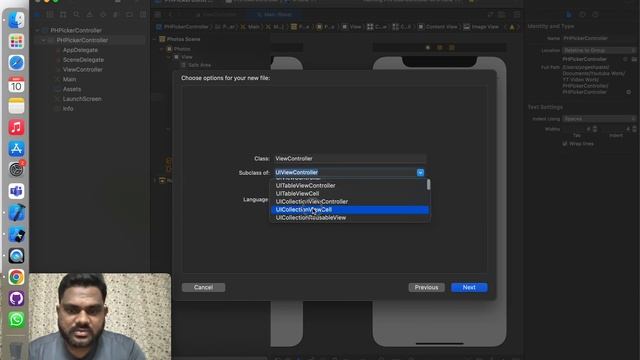Select AppDelegate in the navigator
The width and height of the screenshot is (640, 360).
80,50
